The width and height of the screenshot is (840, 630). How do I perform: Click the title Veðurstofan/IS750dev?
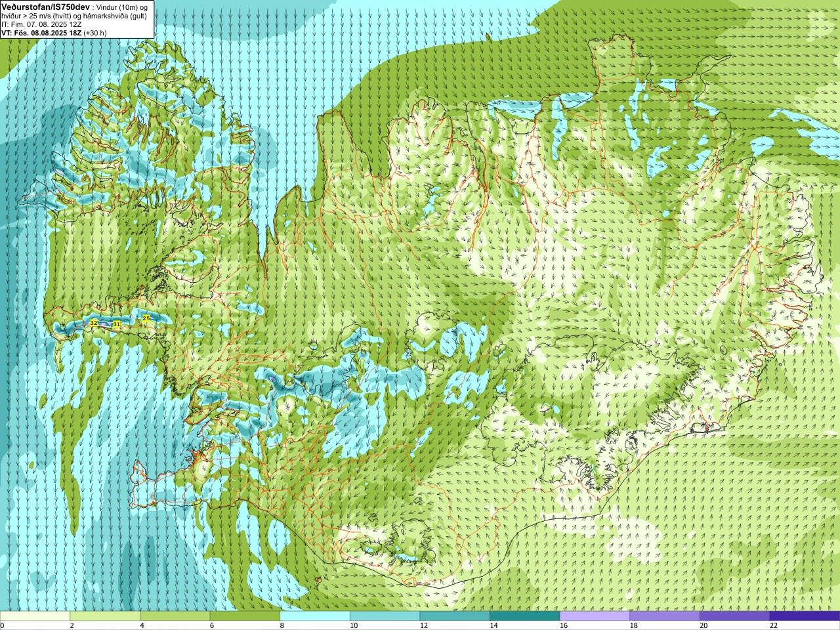click(x=45, y=6)
